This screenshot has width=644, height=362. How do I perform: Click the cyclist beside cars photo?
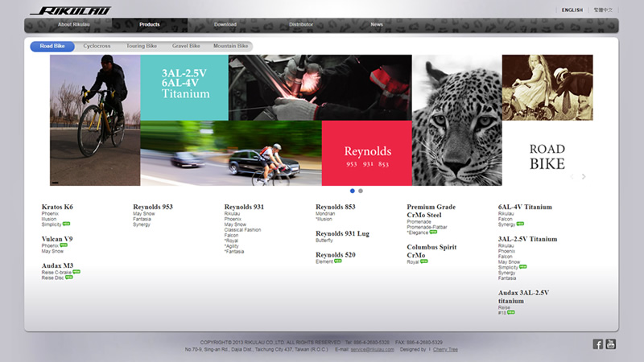[x=231, y=153]
